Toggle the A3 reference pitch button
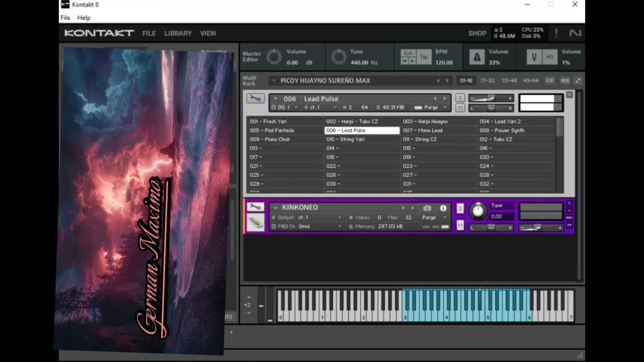The width and height of the screenshot is (644, 362). pyautogui.click(x=550, y=57)
